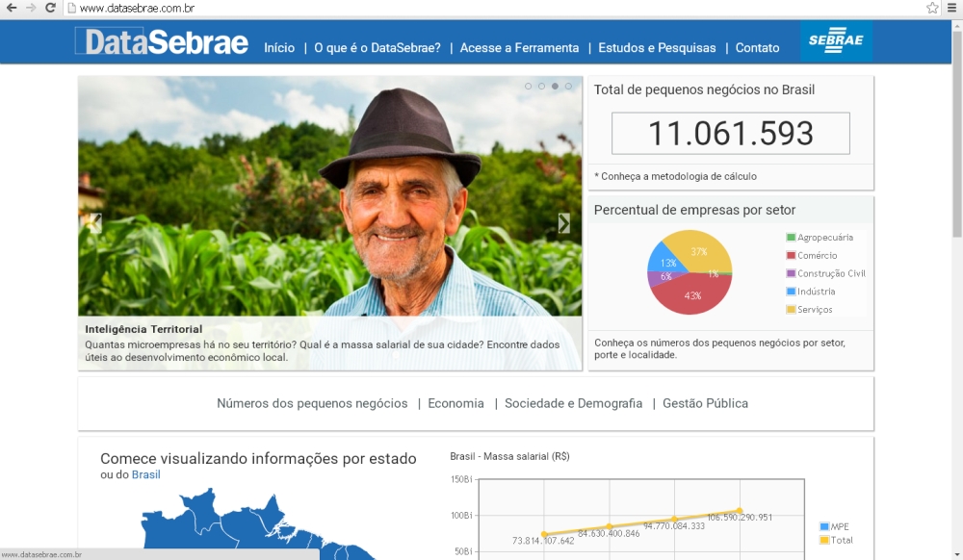The width and height of the screenshot is (963, 560).
Task: Click the 94.770.084.333 data point label
Action: coord(674,526)
